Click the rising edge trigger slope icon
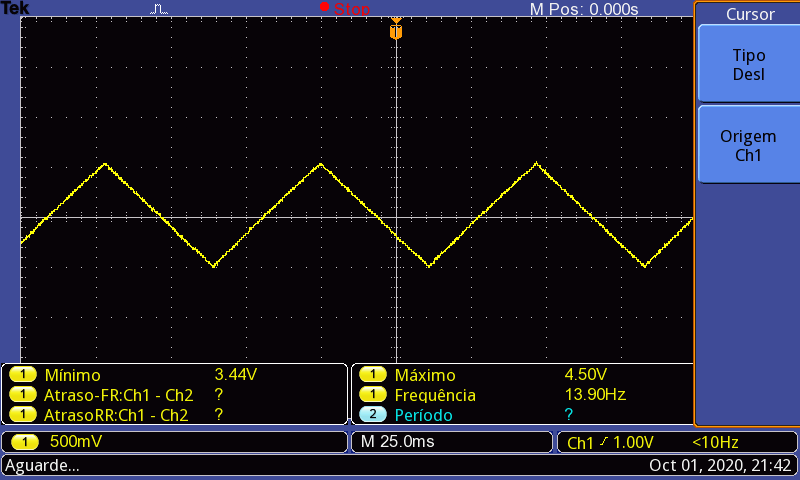Screen dimensions: 800x480 coord(604,442)
